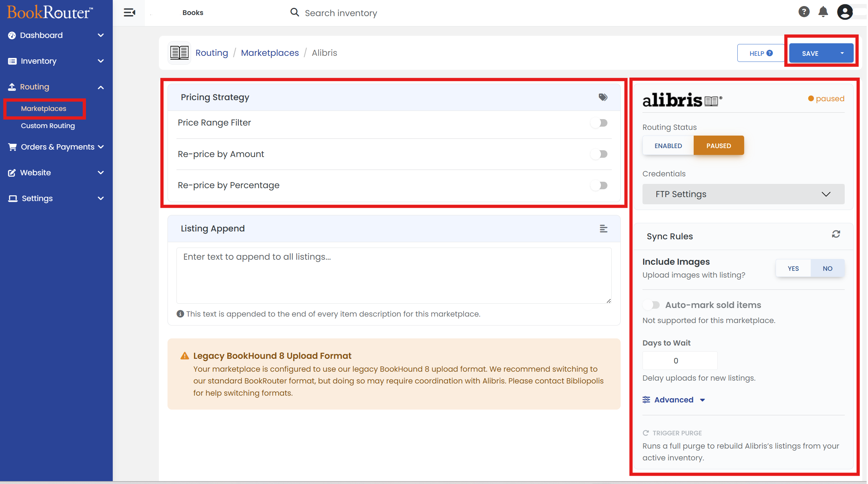Image resolution: width=868 pixels, height=484 pixels.
Task: Go to Marketplaces breadcrumb link
Action: (270, 53)
